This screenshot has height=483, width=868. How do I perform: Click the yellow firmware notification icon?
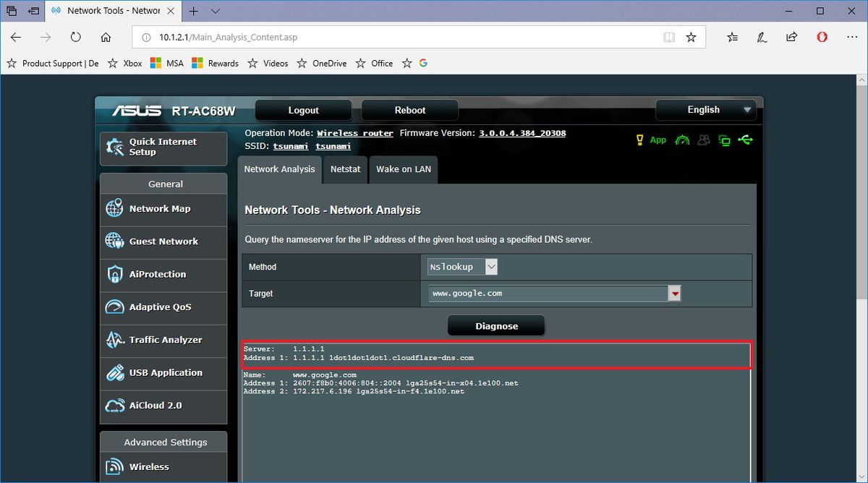point(640,140)
